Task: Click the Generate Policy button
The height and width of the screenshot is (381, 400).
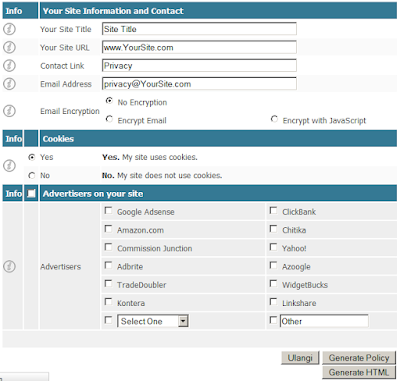Action: (359, 358)
